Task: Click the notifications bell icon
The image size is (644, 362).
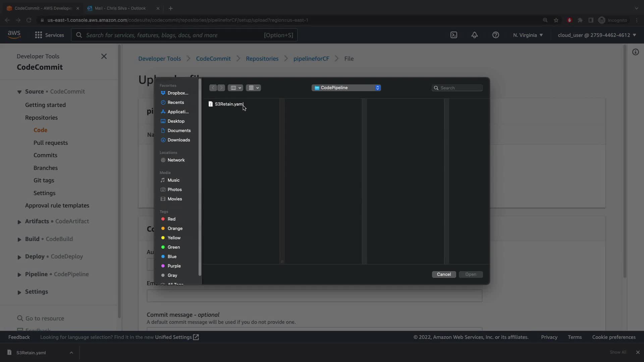Action: [x=474, y=35]
